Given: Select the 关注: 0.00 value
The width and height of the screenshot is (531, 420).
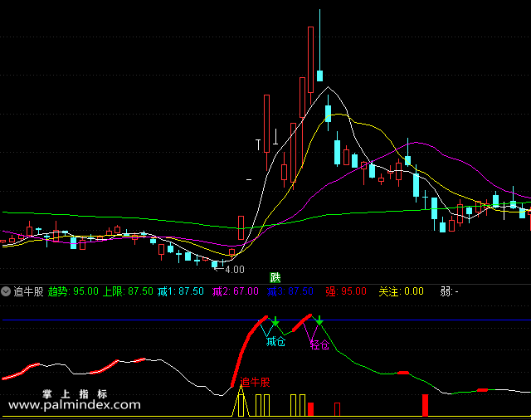Looking at the screenshot, I should (x=401, y=291).
